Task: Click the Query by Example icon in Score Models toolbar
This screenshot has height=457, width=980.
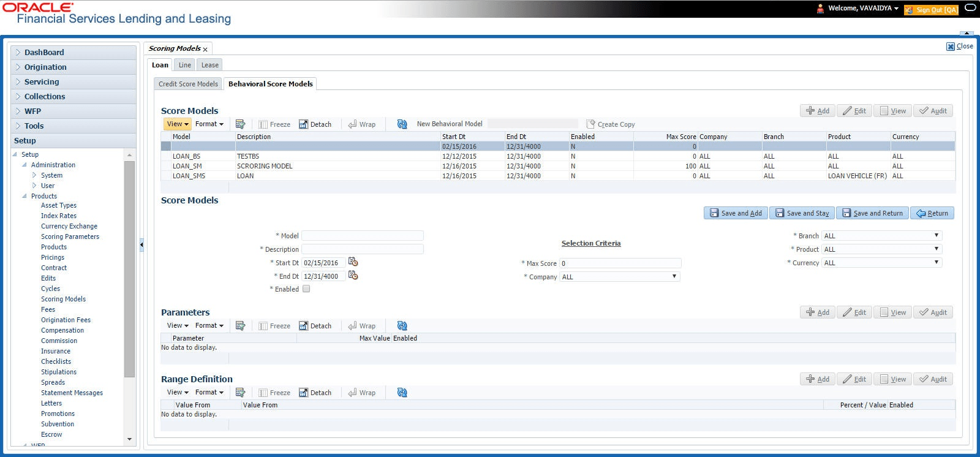Action: pos(240,124)
